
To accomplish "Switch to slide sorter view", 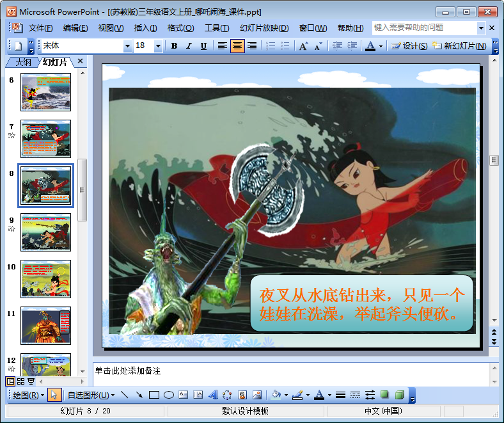I will [21, 381].
